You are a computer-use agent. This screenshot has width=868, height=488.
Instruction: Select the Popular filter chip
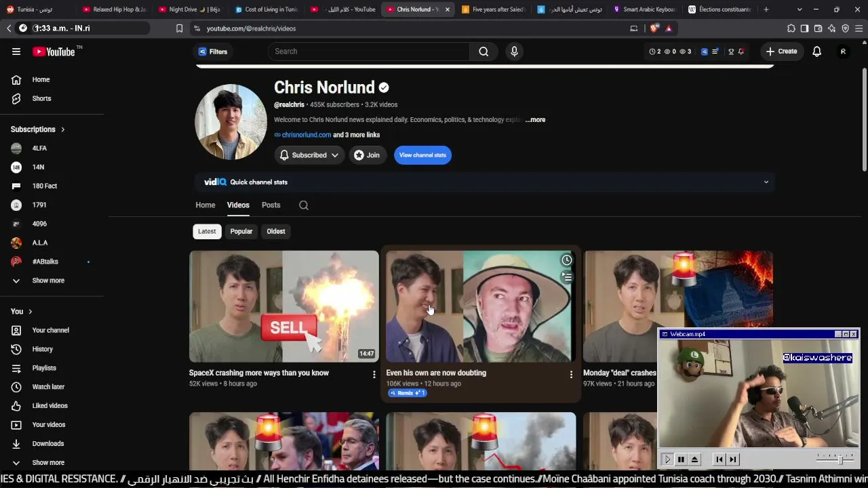tap(241, 232)
